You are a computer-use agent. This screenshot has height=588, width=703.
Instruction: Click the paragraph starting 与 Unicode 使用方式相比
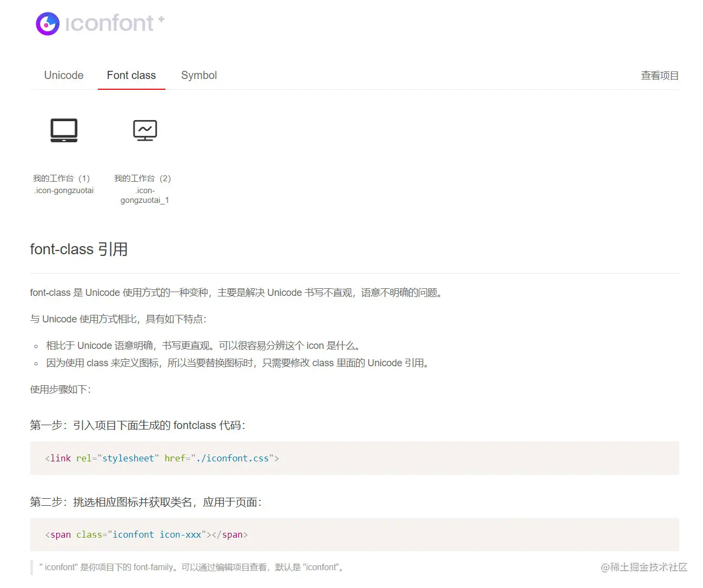tap(118, 319)
